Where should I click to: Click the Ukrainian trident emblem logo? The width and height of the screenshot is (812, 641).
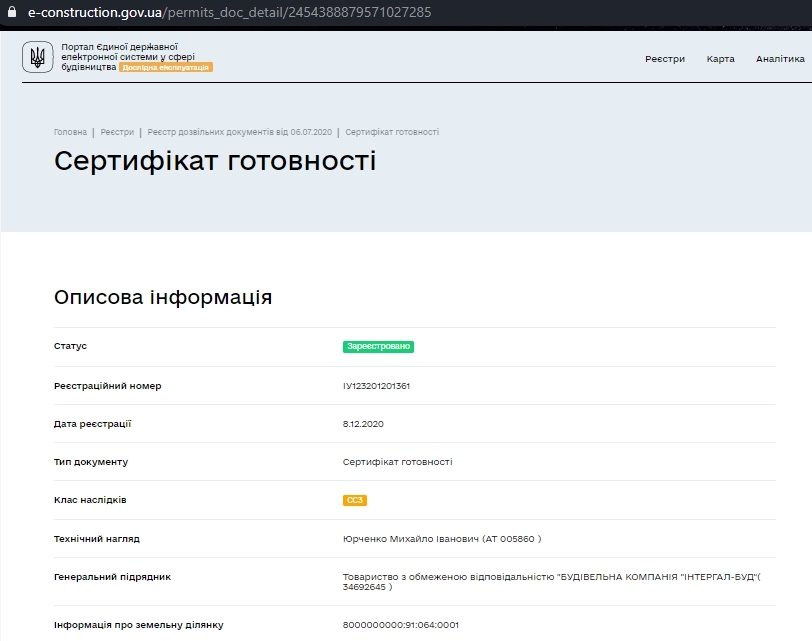(x=38, y=57)
